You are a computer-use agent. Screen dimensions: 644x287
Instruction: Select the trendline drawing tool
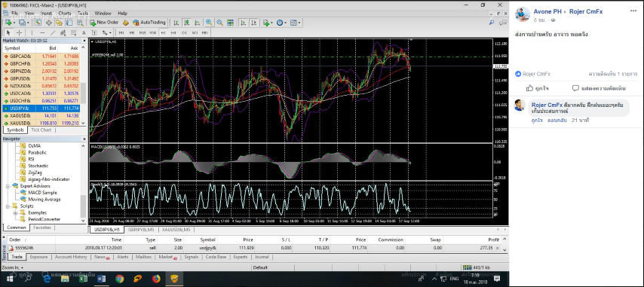53,33
